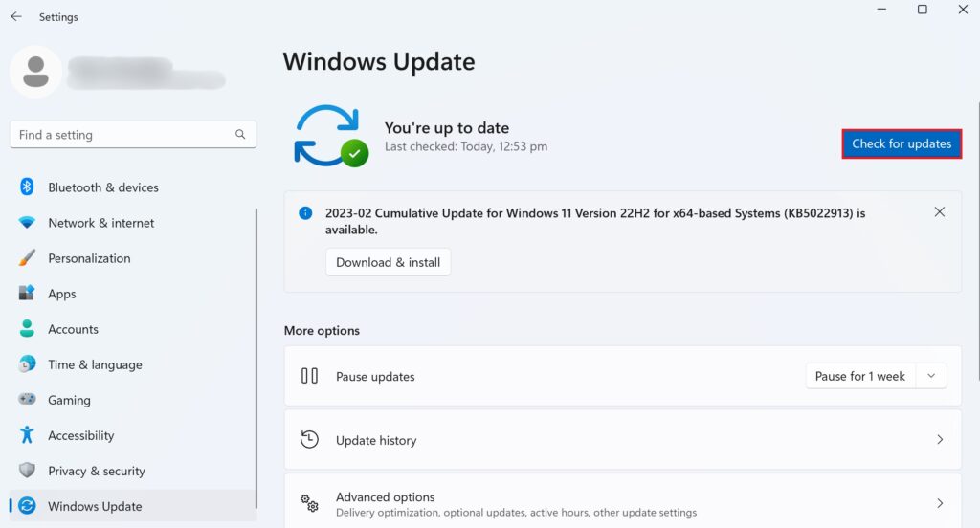Click the Privacy & security shield icon
This screenshot has width=980, height=528.
[x=27, y=470]
